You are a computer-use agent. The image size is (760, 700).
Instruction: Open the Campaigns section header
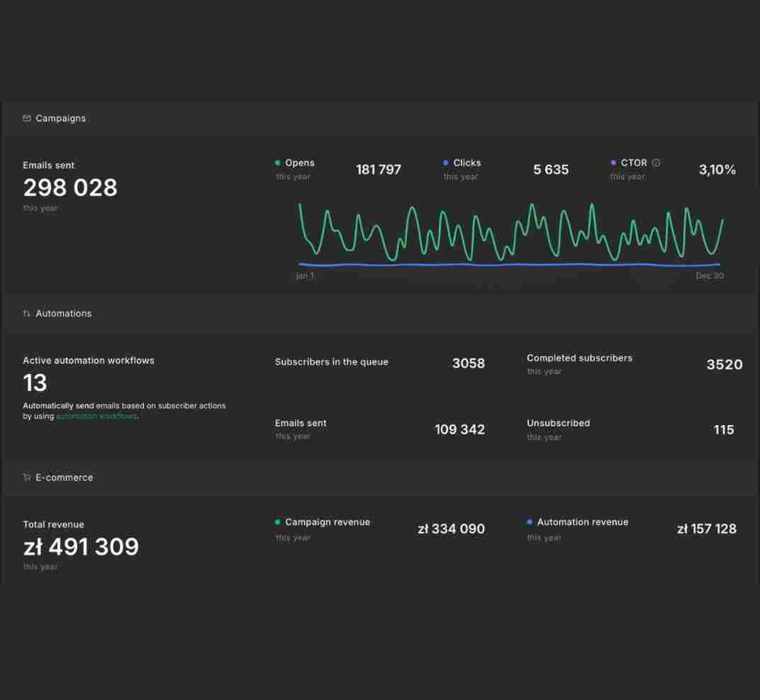pos(380,119)
